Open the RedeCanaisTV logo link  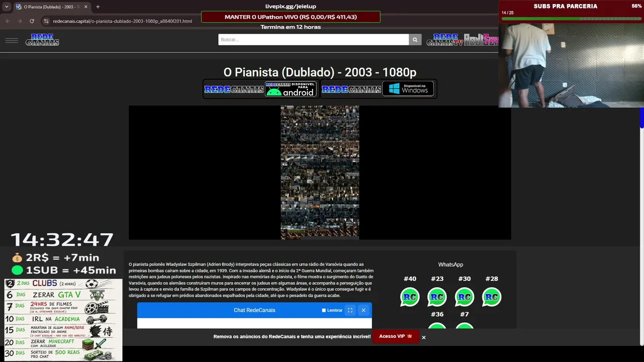[x=445, y=40]
